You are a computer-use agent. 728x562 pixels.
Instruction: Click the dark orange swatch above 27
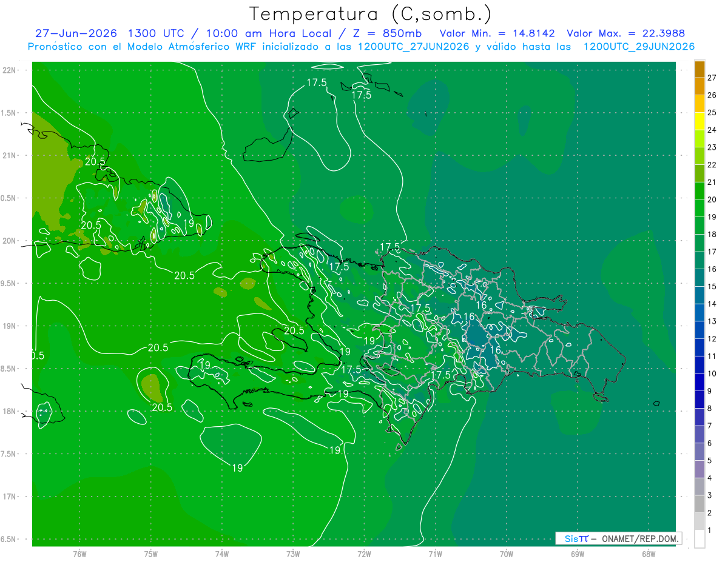699,69
